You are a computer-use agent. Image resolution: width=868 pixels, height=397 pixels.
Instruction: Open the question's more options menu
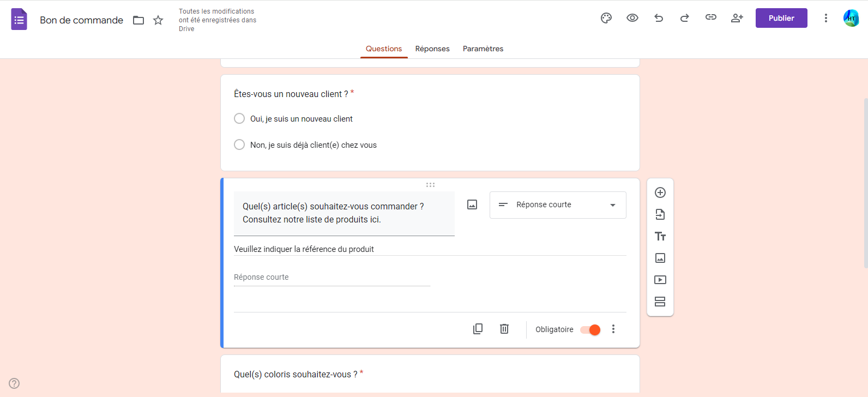[x=613, y=329]
